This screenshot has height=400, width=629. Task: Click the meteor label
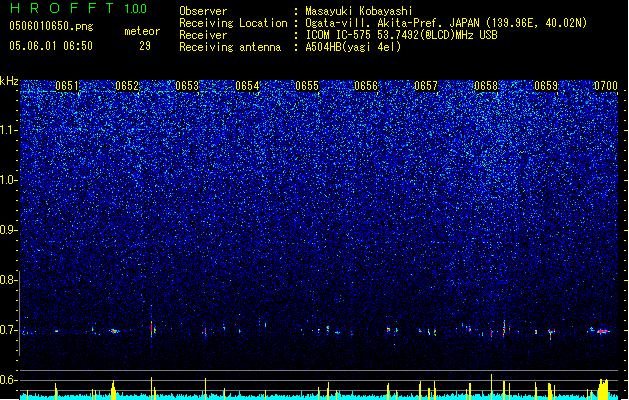[x=142, y=31]
